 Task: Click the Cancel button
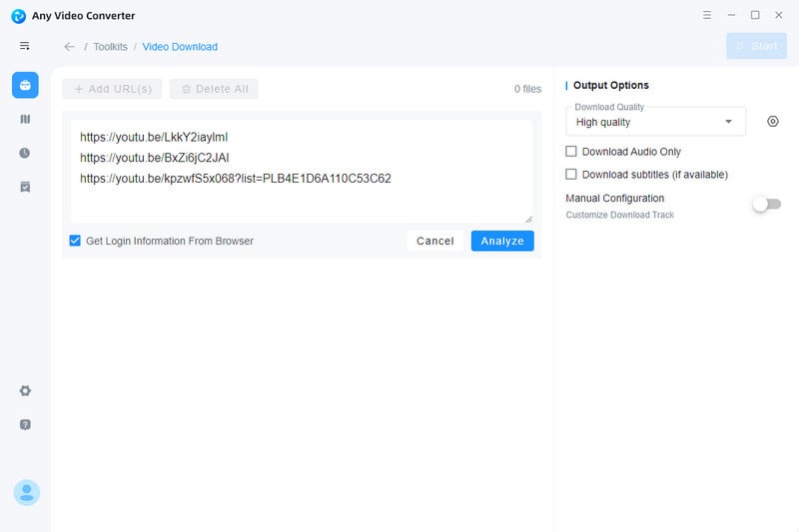[435, 241]
